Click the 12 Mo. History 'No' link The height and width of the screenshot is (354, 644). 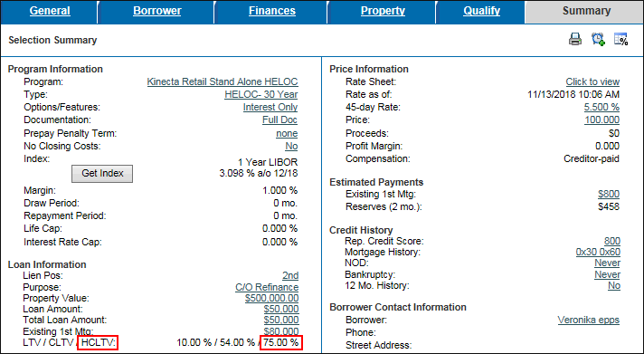[614, 286]
